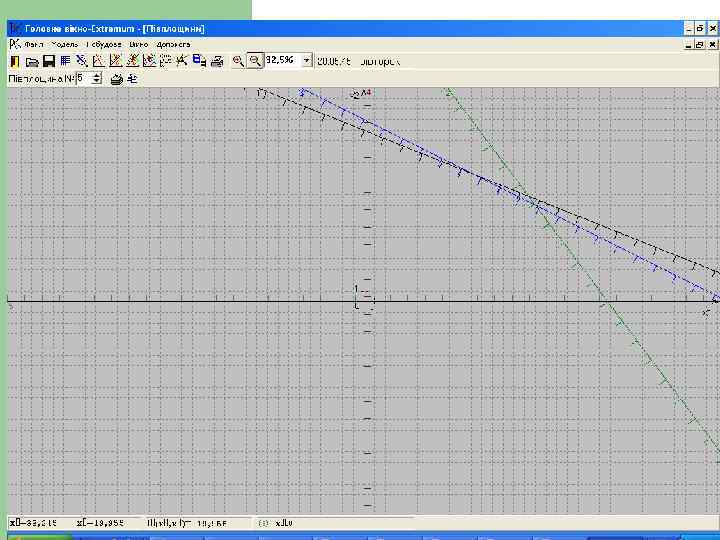Minimize the inner document window
The image size is (720, 540).
click(688, 45)
